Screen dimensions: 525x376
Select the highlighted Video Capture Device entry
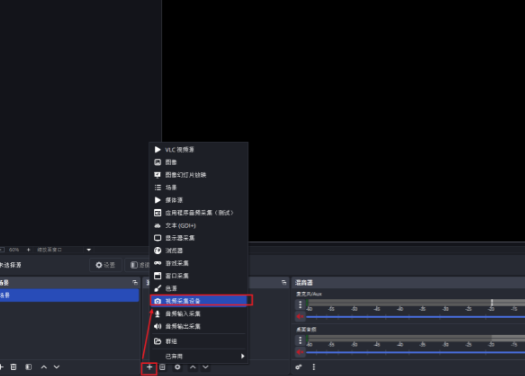click(199, 301)
